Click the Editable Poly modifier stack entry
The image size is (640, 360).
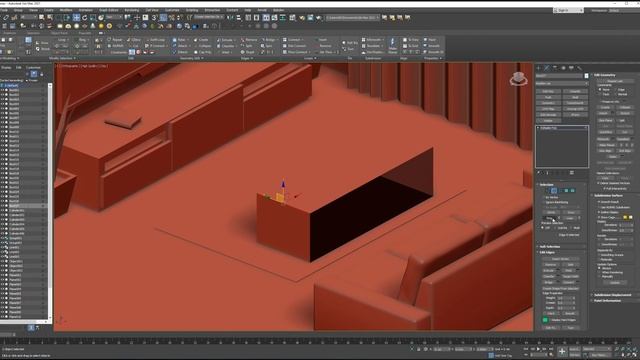[x=562, y=128]
